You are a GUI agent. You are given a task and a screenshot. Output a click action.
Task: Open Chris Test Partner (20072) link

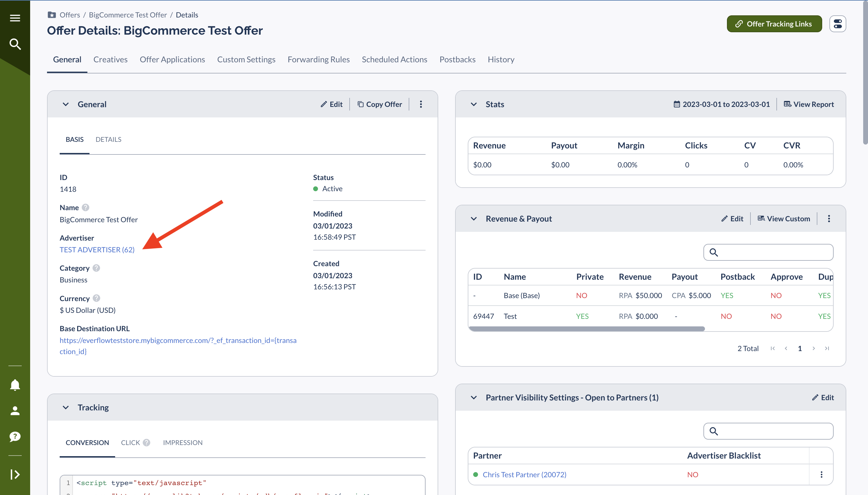click(x=524, y=475)
